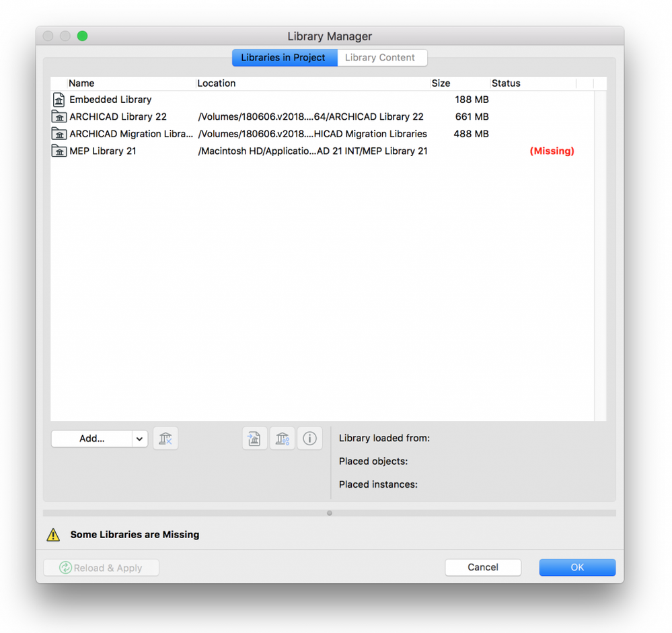The height and width of the screenshot is (633, 672).
Task: Click the ARCHICAD Library 22 location path
Action: point(311,116)
